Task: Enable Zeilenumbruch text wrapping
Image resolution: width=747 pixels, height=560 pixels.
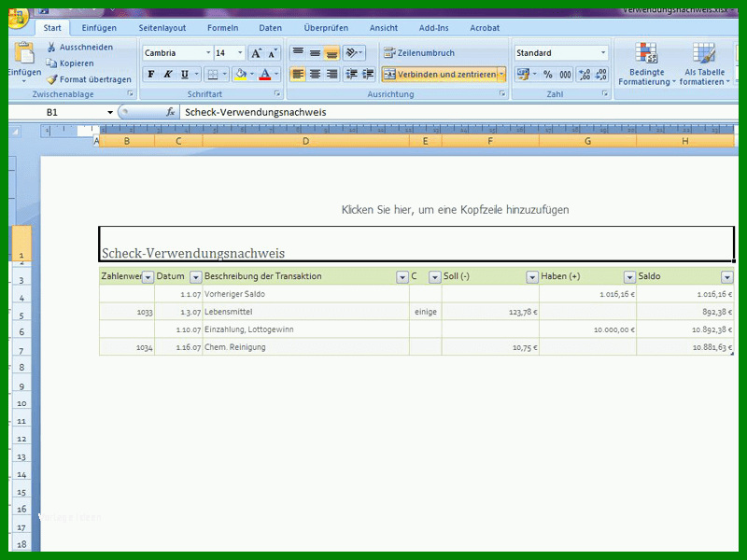Action: pyautogui.click(x=418, y=53)
